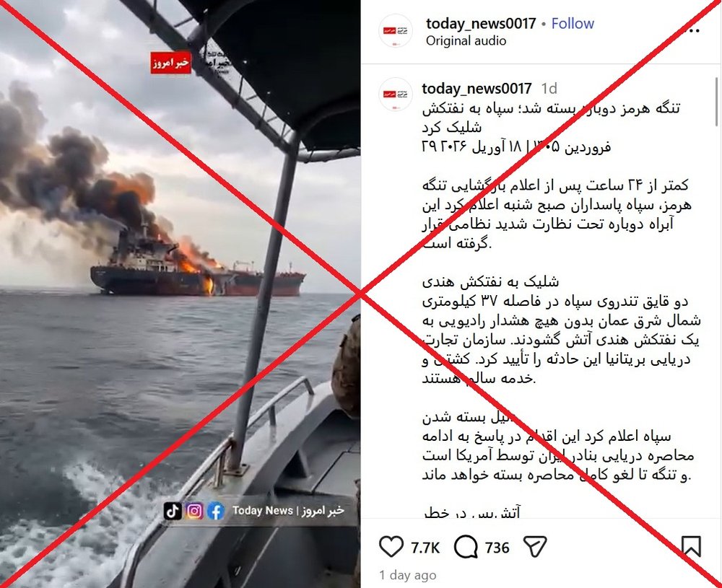
Task: Click the red خبر امروز badge on video
Action: [171, 63]
